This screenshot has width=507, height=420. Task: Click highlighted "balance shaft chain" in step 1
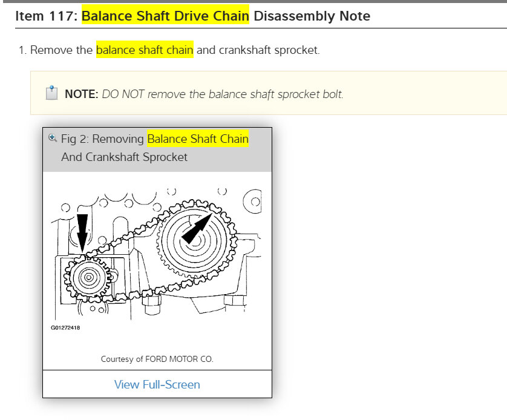pos(145,50)
